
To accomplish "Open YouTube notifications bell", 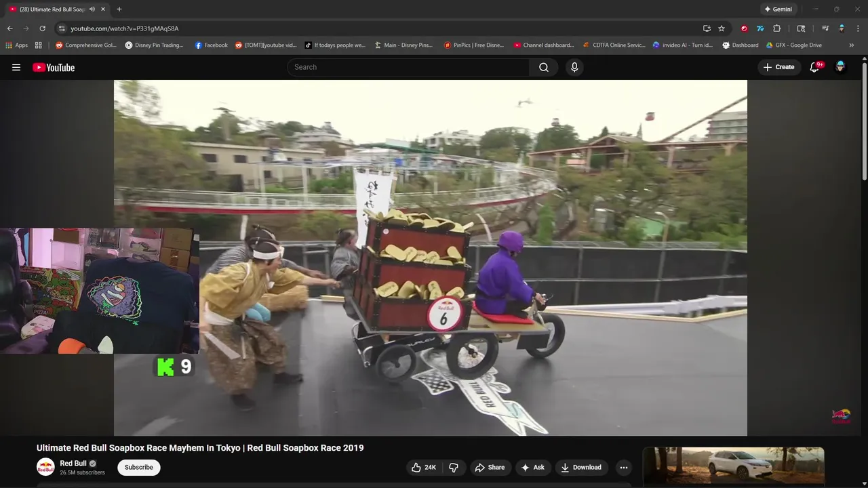I will tap(815, 67).
